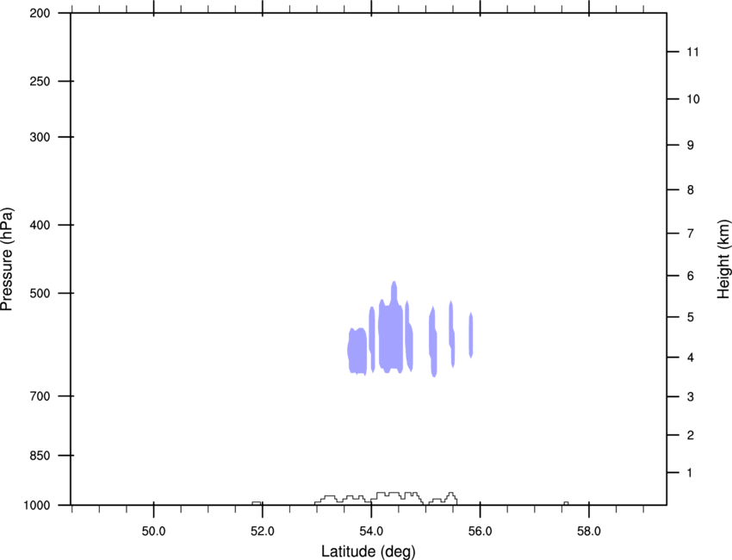Select the 500 pressure tick label
Screen dimensions: 732x560
[40, 294]
